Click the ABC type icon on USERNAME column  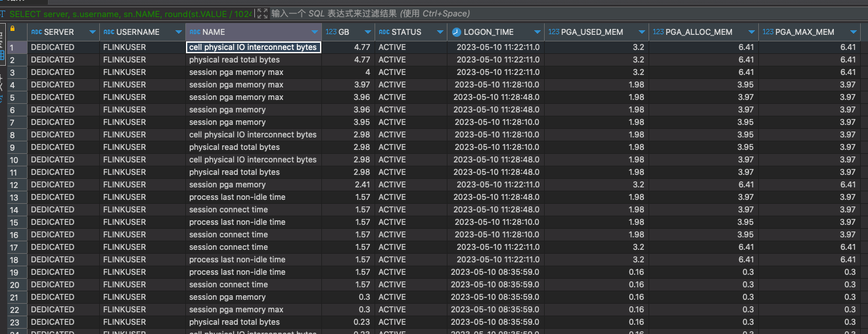[109, 32]
